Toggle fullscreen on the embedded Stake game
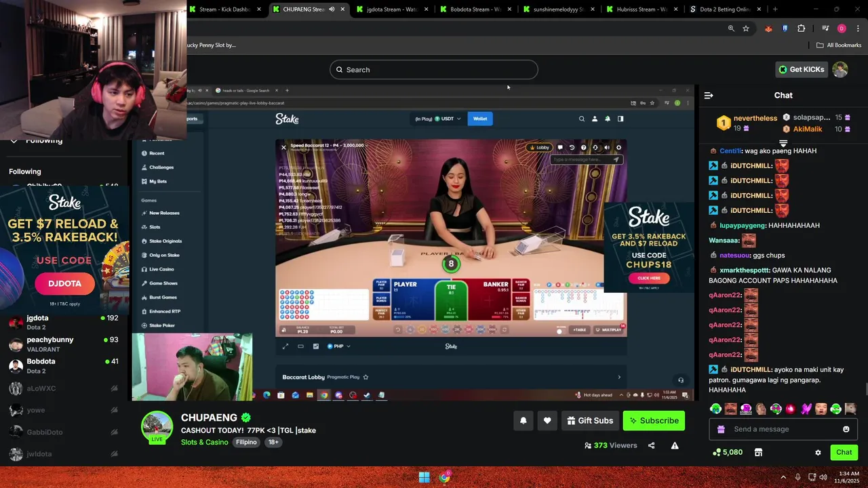This screenshot has width=868, height=488. tap(285, 346)
